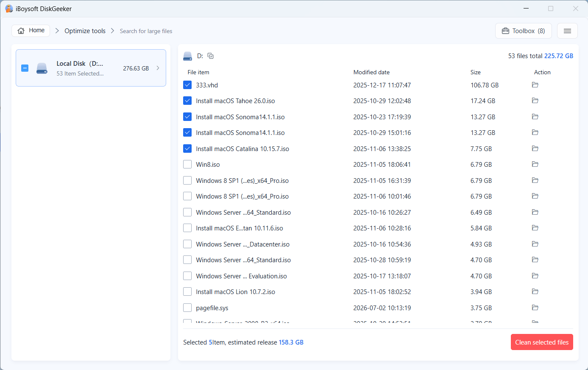Check Install macOS Lion 10.7.2.iso
This screenshot has width=588, height=370.
[187, 292]
